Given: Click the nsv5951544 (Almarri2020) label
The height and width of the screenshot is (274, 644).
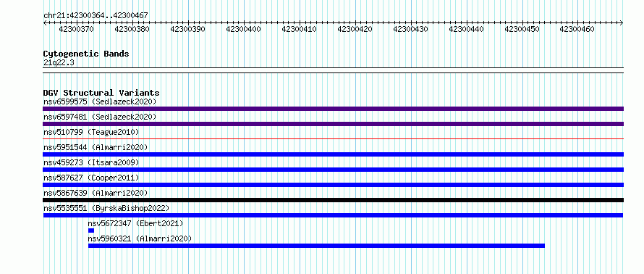Looking at the screenshot, I should (96, 147).
